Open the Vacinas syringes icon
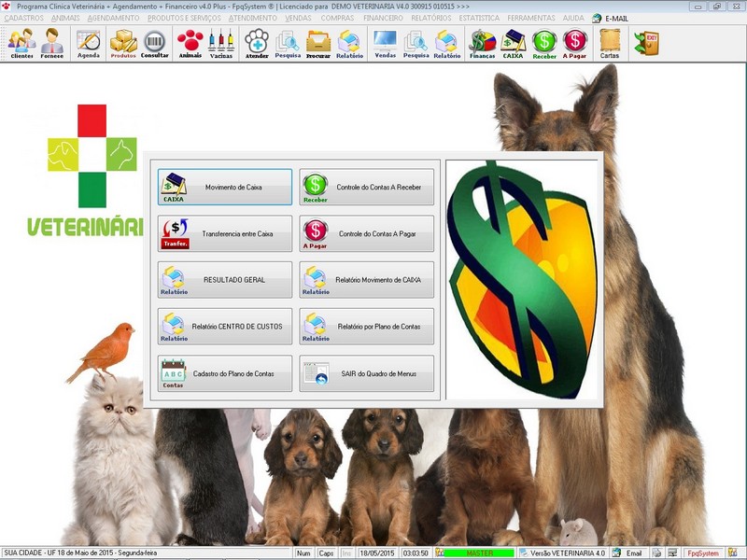The width and height of the screenshot is (747, 560). point(221,43)
